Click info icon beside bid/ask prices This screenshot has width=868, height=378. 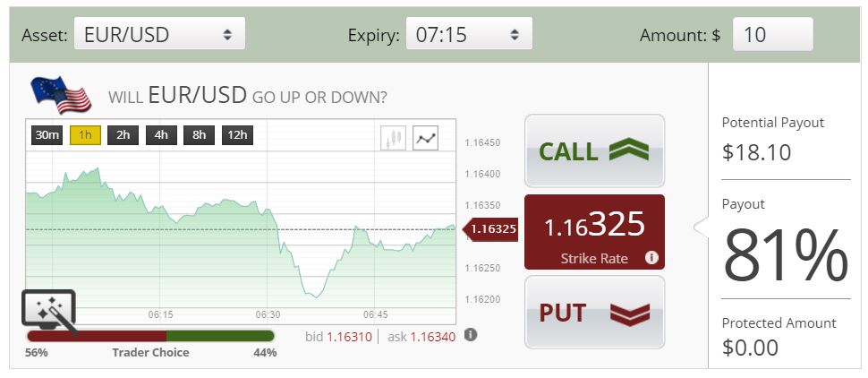[471, 335]
